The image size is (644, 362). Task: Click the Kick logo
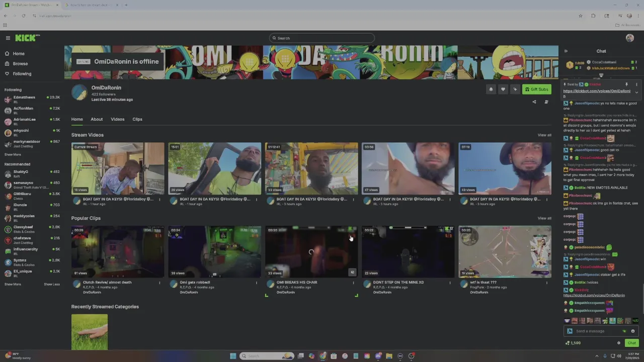tap(27, 38)
